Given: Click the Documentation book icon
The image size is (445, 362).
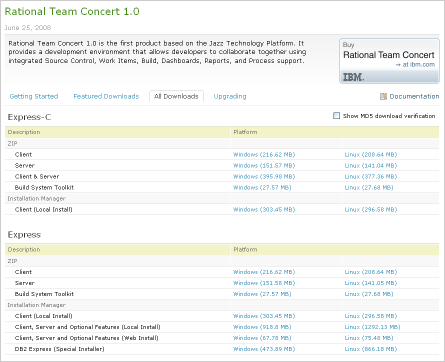Looking at the screenshot, I should pos(383,96).
